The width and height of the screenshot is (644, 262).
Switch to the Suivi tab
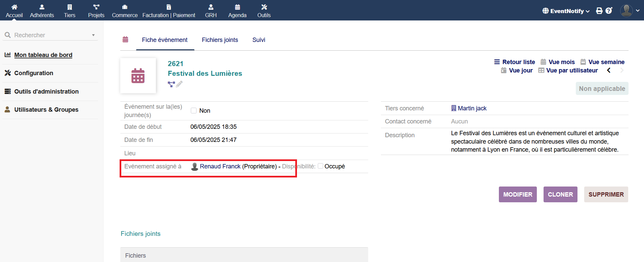[x=259, y=40]
